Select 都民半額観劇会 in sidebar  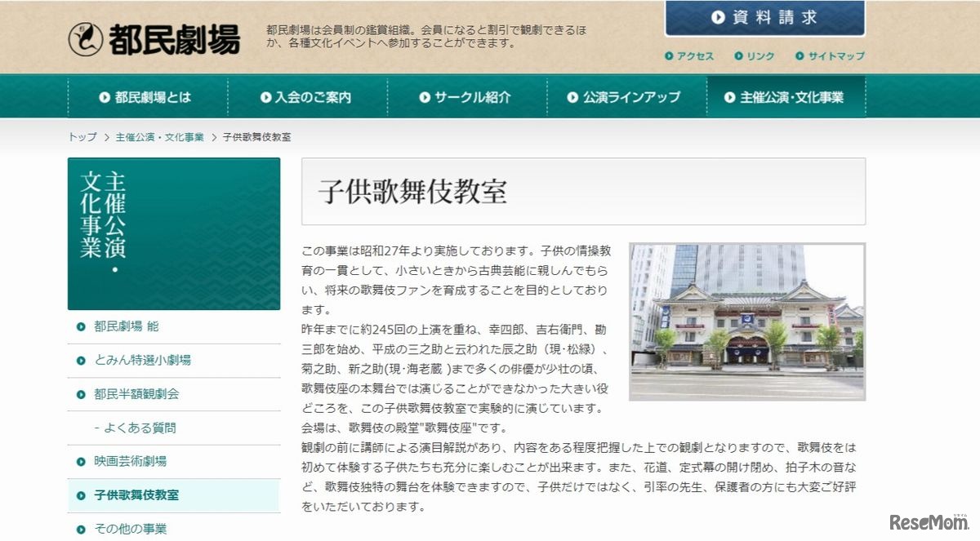tap(136, 394)
